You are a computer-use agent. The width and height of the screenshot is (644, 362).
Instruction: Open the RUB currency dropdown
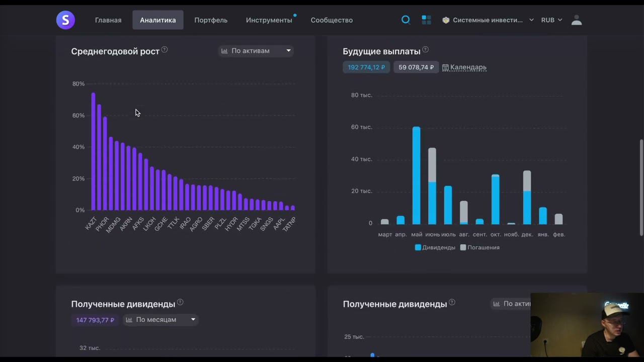551,20
